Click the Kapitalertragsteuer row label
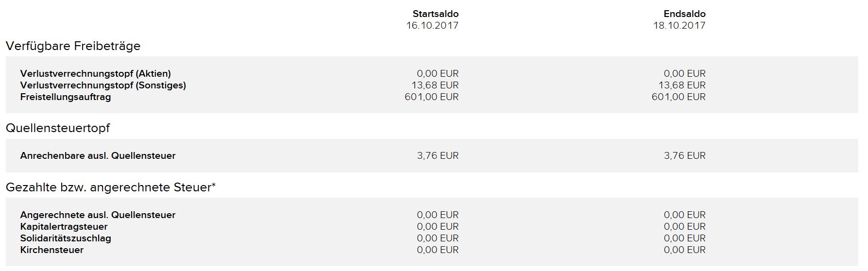 coord(64,227)
